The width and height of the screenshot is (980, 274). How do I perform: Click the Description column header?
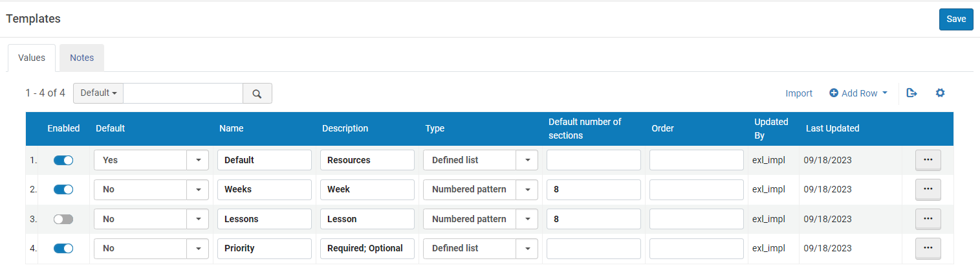pos(345,128)
